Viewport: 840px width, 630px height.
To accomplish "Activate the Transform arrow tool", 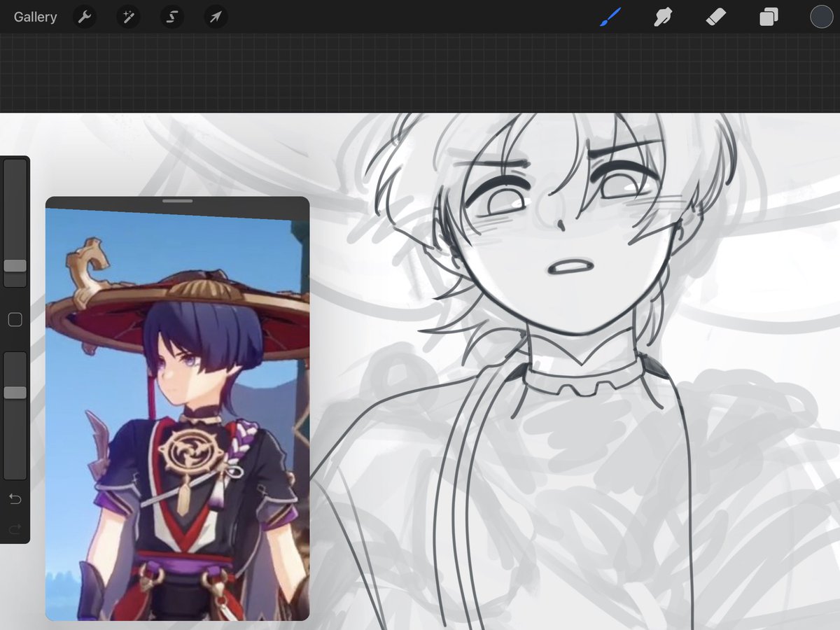I will pos(215,17).
